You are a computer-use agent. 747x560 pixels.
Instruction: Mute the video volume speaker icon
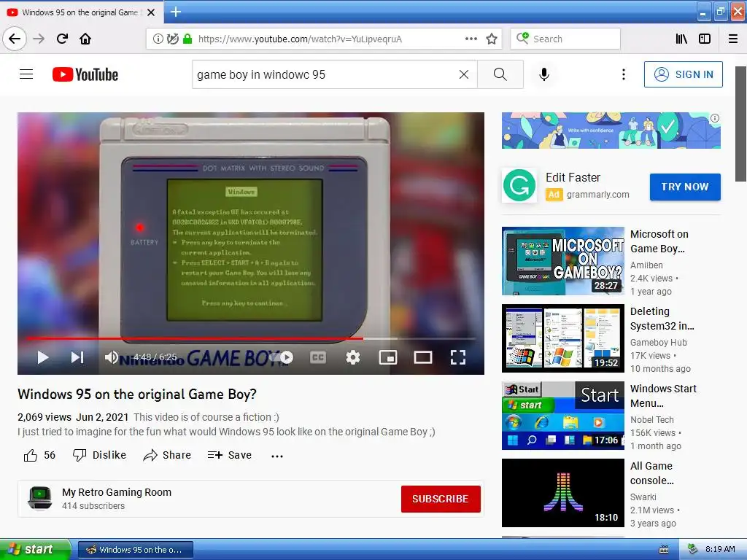pos(112,357)
